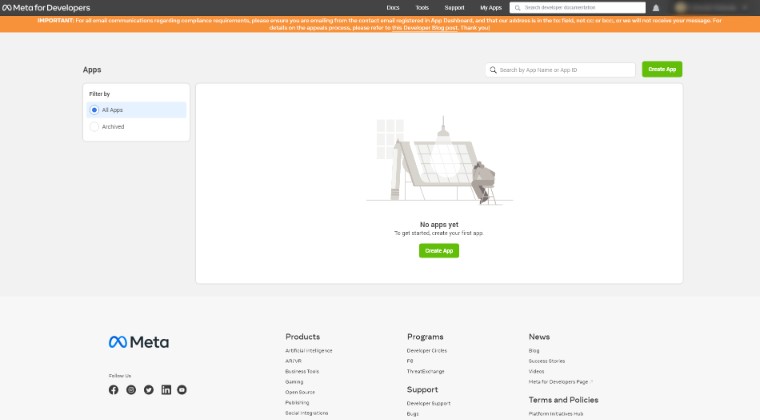Open Developer Circles footer link

pos(427,350)
